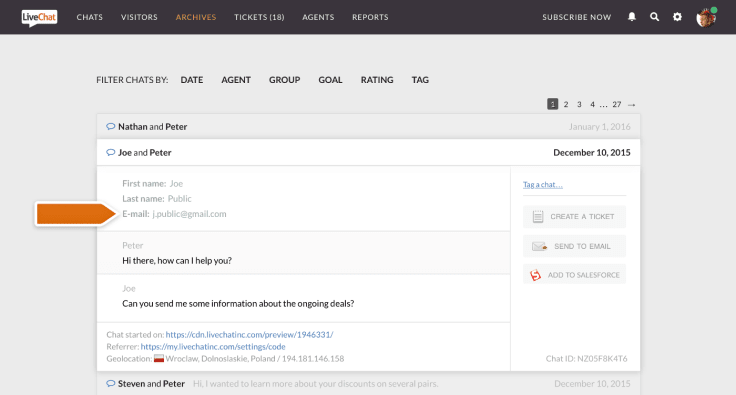Open the Tag filter

pyautogui.click(x=420, y=80)
